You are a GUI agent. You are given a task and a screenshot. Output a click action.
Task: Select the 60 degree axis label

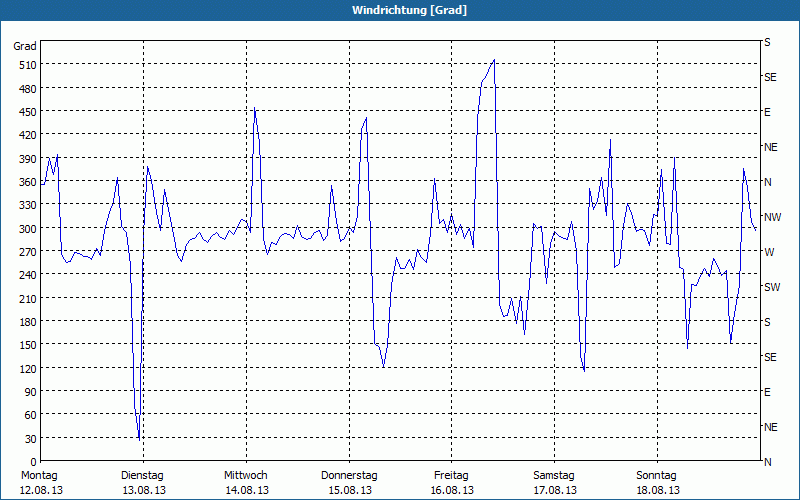coord(31,415)
